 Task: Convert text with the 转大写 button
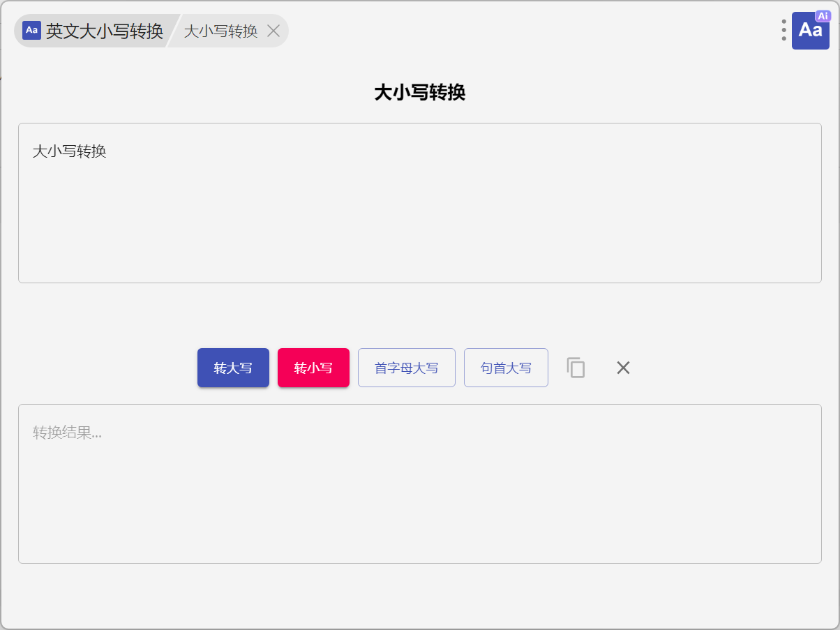(x=233, y=368)
